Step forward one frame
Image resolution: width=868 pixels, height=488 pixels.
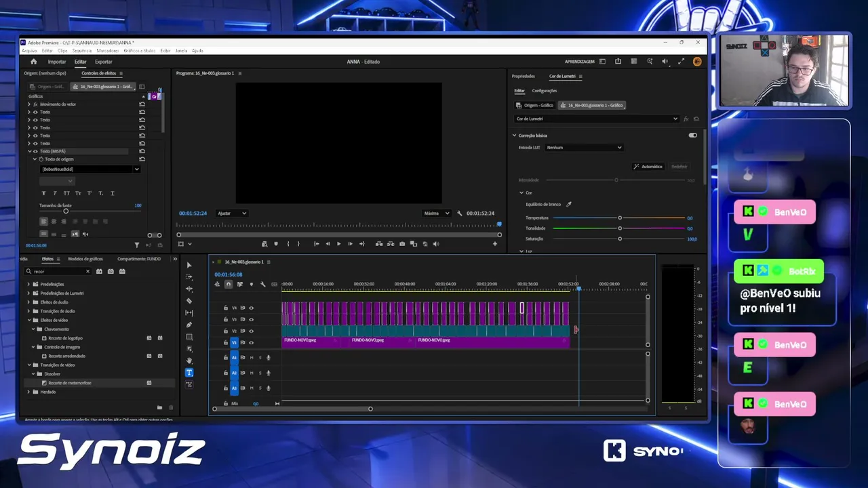(x=350, y=244)
